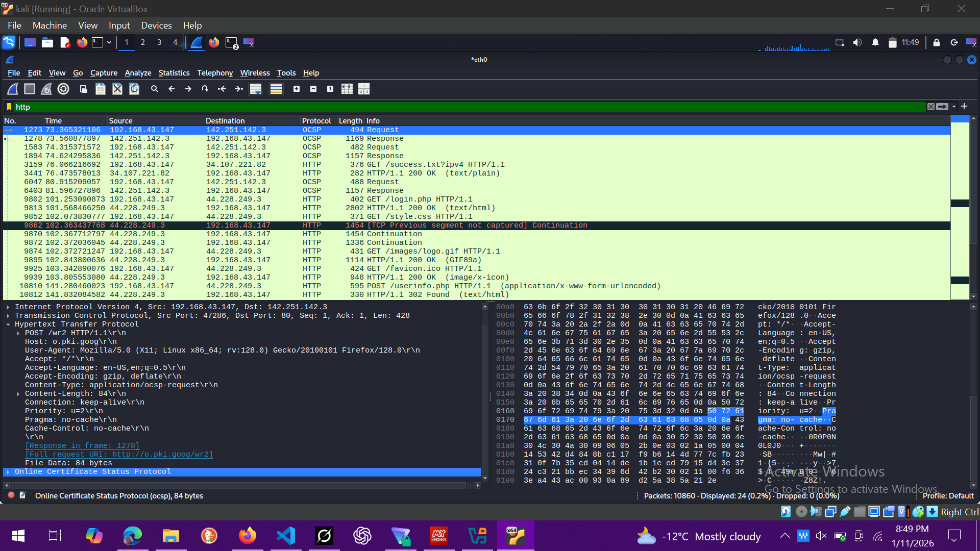The image size is (980, 551).
Task: Click Profile: Default in status bar
Action: (x=948, y=495)
